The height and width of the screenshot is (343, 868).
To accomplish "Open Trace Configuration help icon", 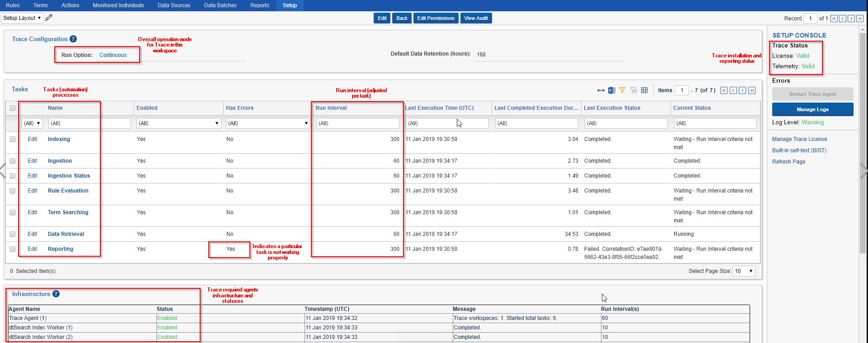I will point(73,39).
